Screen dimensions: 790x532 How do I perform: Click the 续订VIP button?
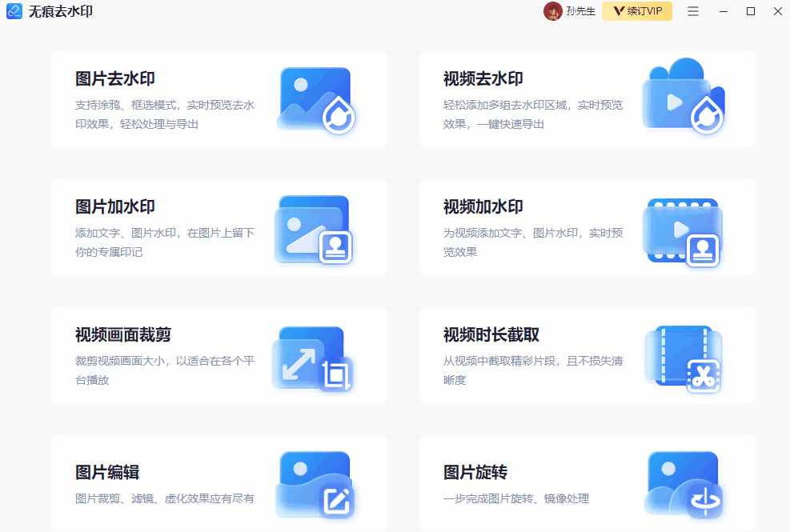637,11
